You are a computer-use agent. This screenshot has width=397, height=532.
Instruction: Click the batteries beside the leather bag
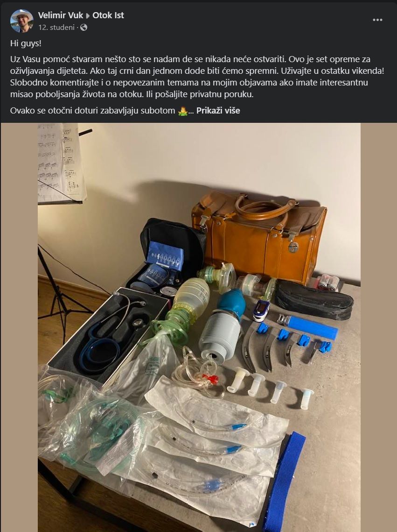point(328,283)
